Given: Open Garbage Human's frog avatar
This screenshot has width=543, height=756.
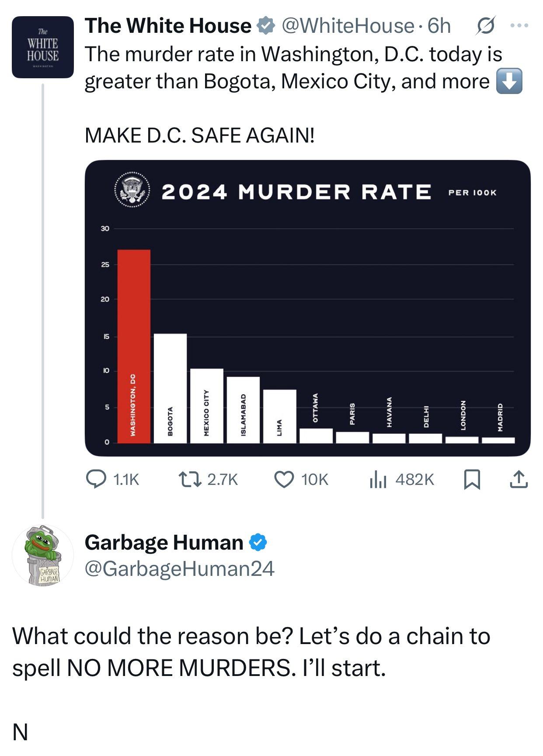Looking at the screenshot, I should pos(43,555).
